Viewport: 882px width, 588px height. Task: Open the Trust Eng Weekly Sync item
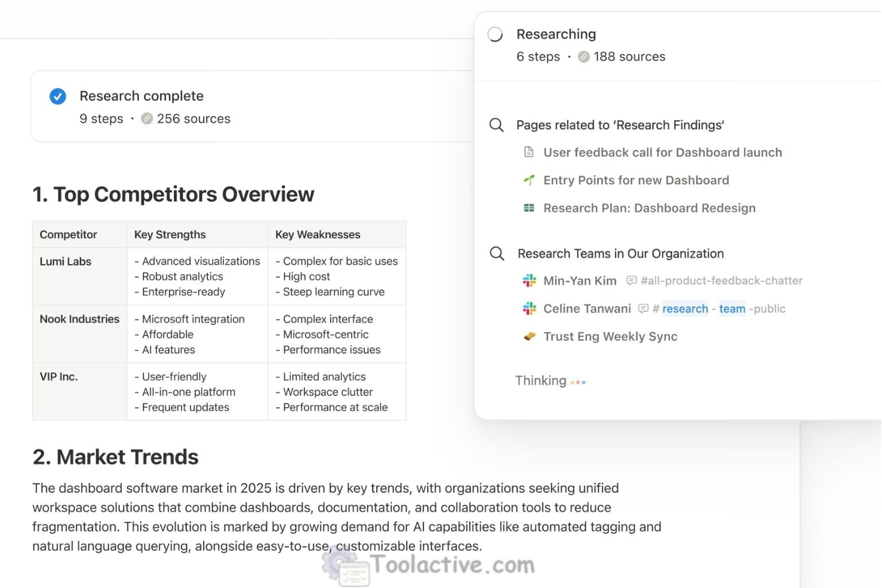610,336
